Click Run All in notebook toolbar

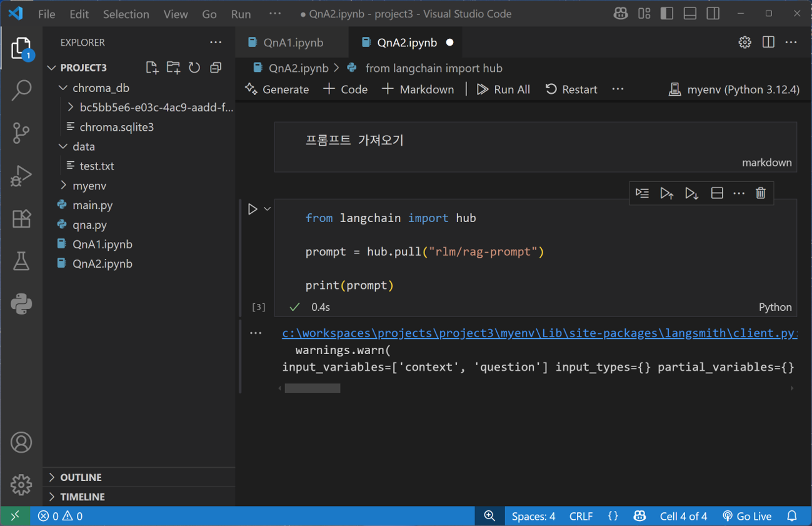click(x=504, y=89)
